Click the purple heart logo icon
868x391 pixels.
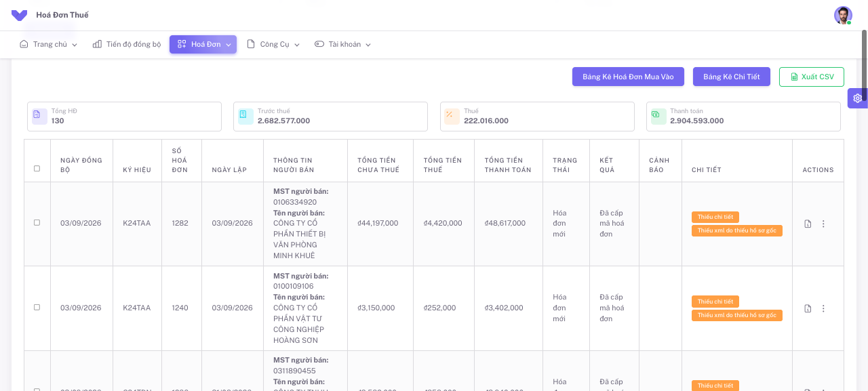[x=19, y=15]
